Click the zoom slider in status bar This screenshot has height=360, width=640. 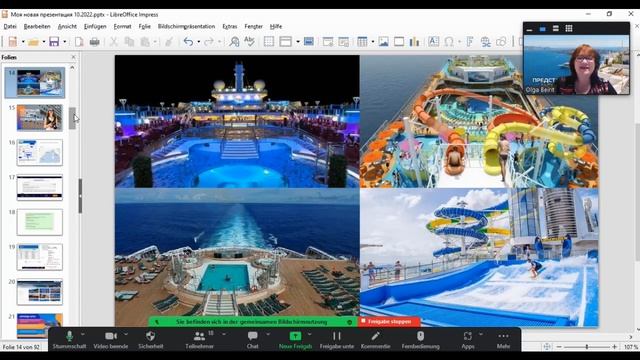(587, 347)
